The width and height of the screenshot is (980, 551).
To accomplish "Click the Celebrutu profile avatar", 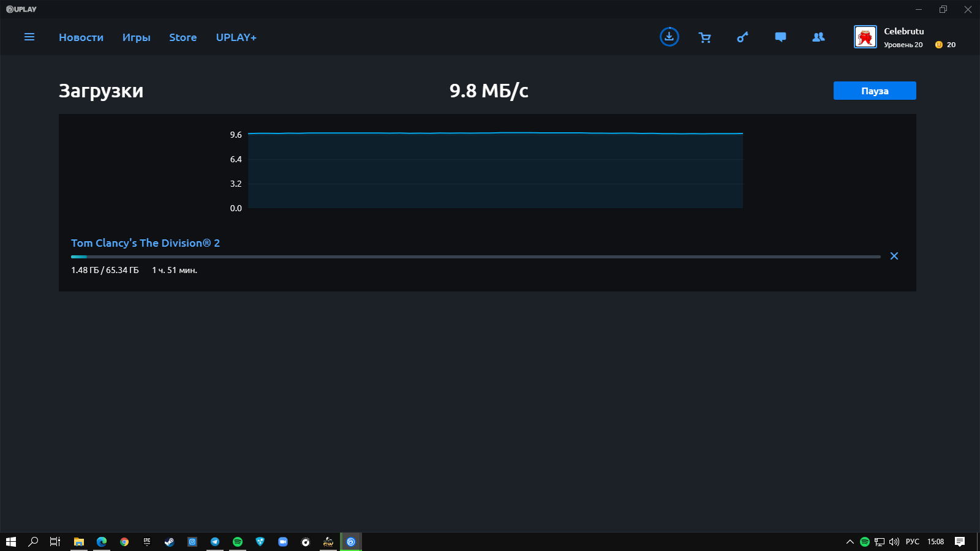I will pos(865,37).
